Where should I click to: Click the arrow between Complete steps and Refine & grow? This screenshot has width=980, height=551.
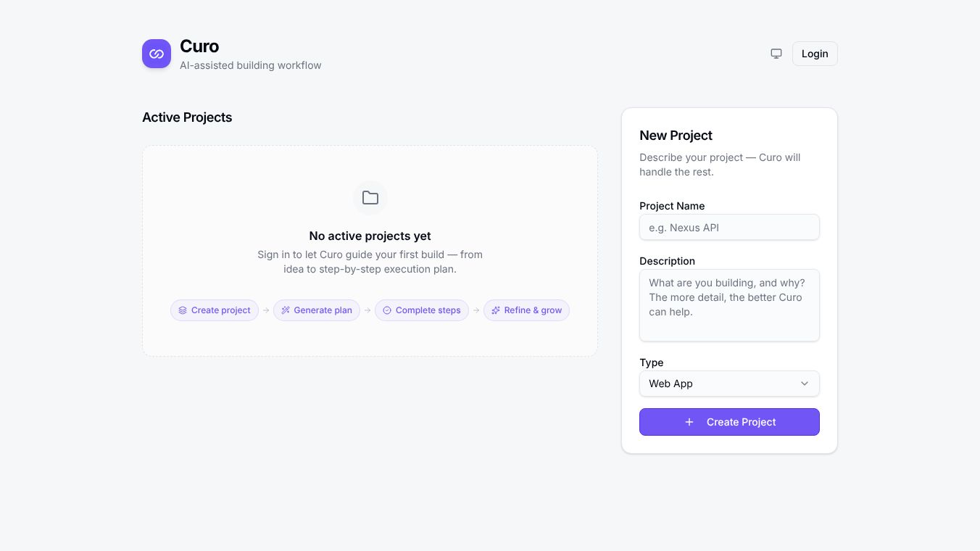[476, 310]
